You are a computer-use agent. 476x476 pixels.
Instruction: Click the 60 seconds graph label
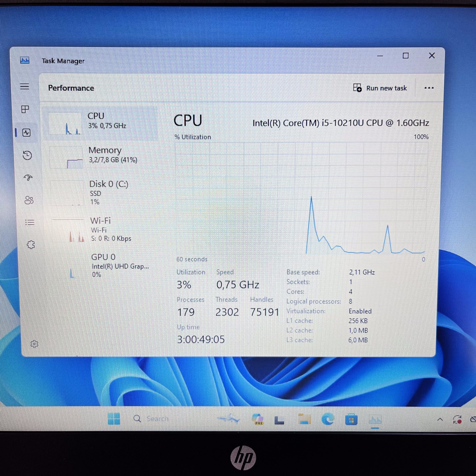tap(192, 259)
